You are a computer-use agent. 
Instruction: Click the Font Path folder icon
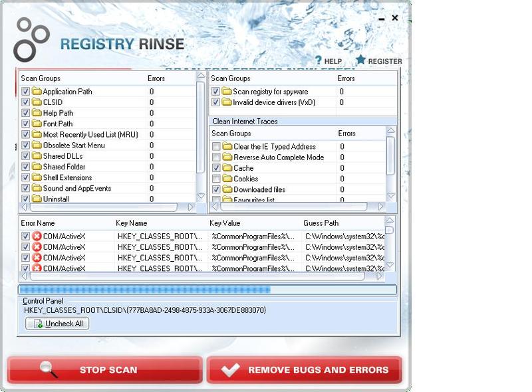37,124
